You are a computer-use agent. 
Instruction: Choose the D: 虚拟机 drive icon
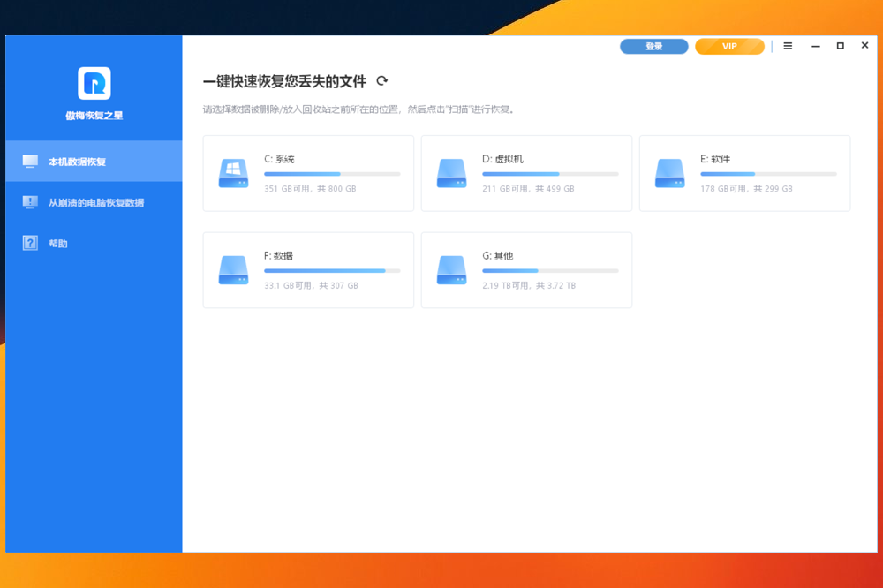[x=452, y=173]
